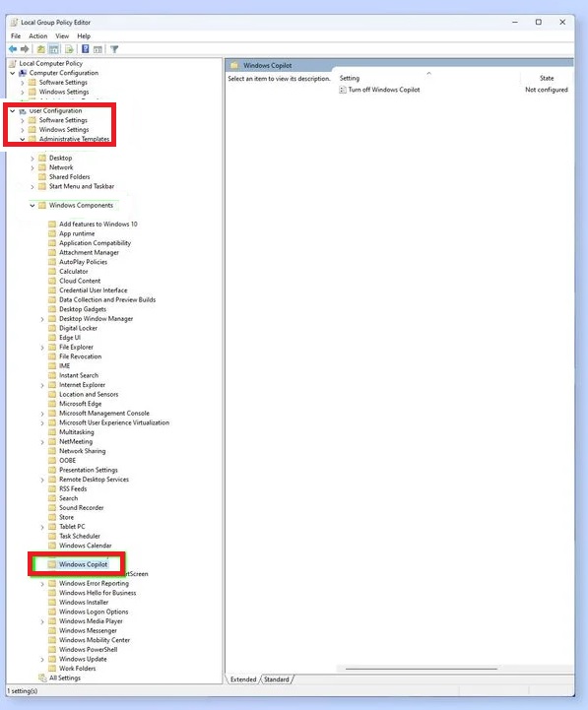Select Add features to Windows 10
This screenshot has height=710, width=588.
coord(98,225)
